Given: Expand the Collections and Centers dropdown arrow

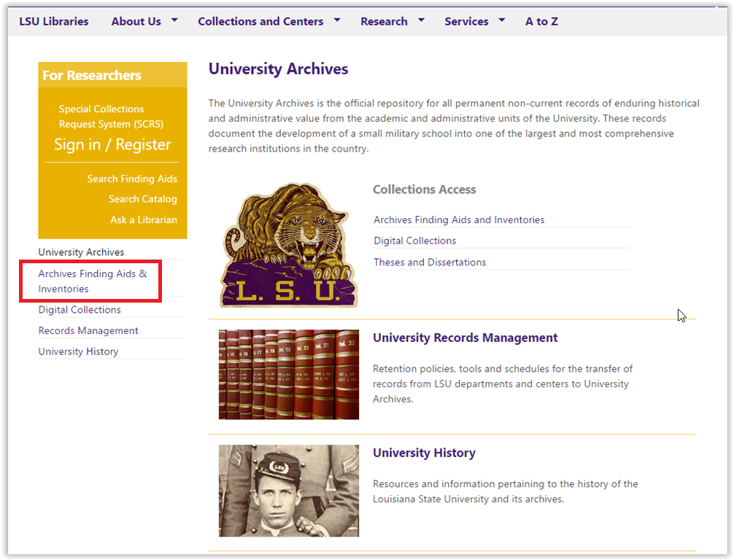Looking at the screenshot, I should click(337, 20).
